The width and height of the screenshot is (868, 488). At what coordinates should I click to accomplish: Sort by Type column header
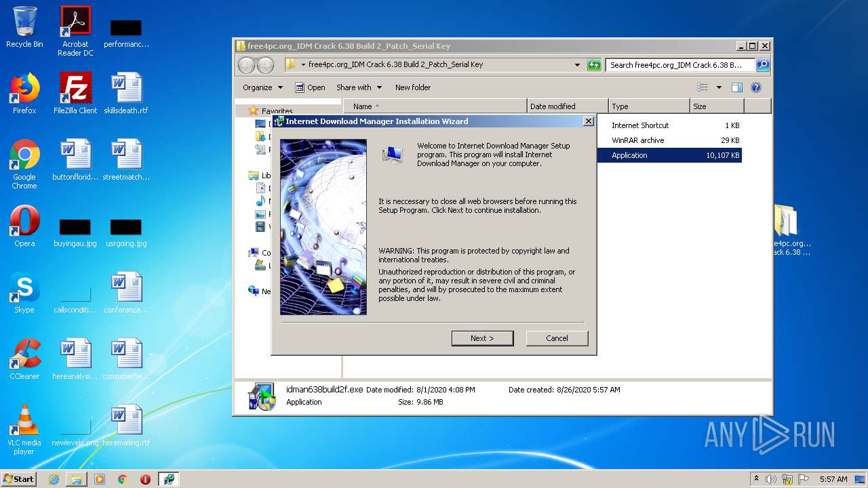(x=649, y=106)
